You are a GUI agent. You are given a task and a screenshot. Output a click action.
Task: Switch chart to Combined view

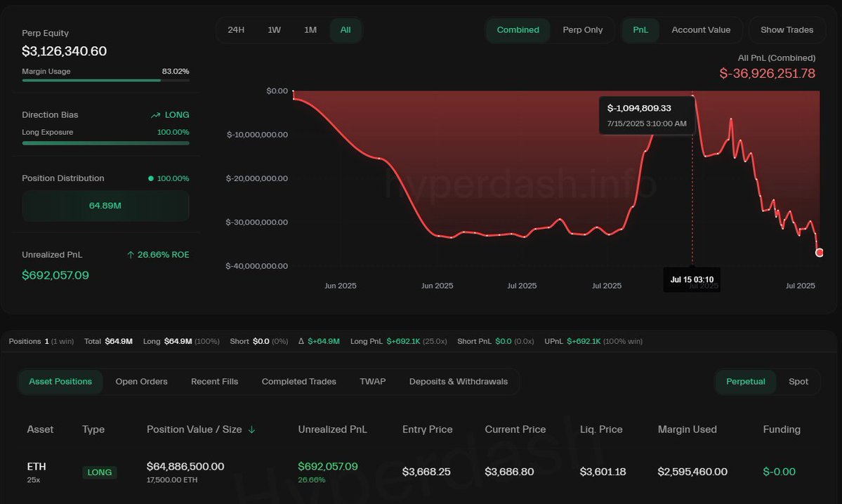point(518,30)
